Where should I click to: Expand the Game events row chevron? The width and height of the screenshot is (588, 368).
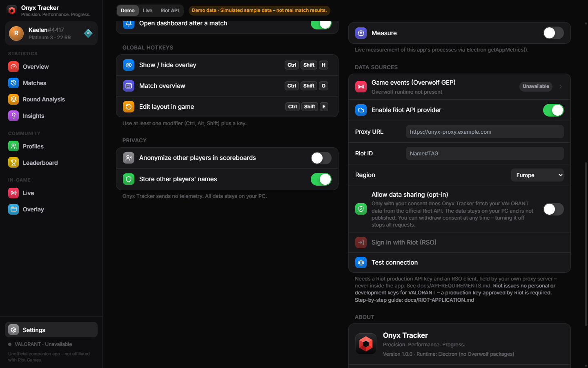point(561,87)
